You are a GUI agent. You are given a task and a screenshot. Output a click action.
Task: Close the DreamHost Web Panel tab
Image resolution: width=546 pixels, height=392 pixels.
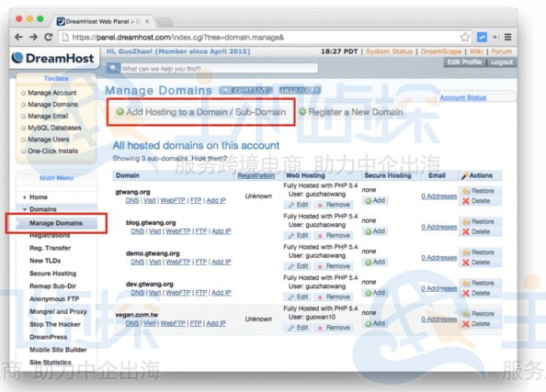(x=147, y=21)
